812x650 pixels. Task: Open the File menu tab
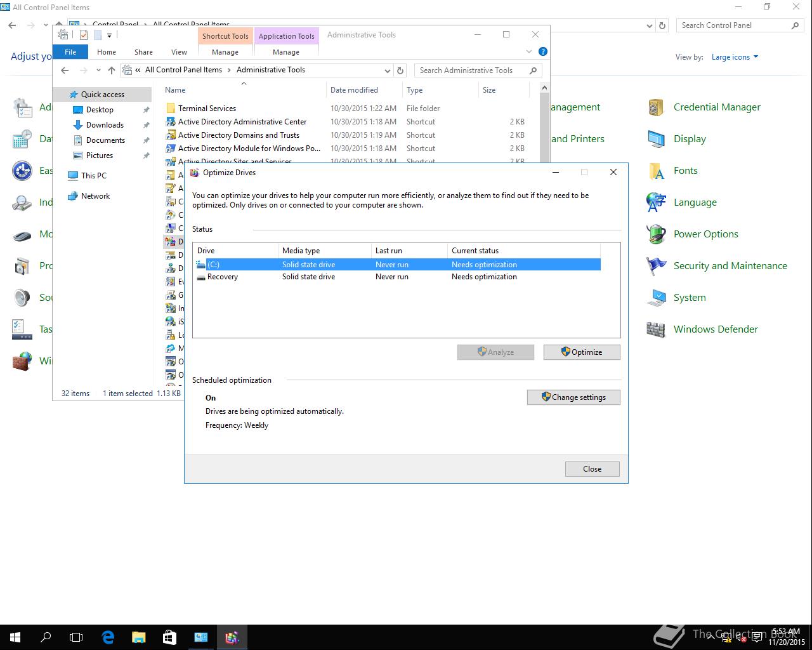(70, 52)
